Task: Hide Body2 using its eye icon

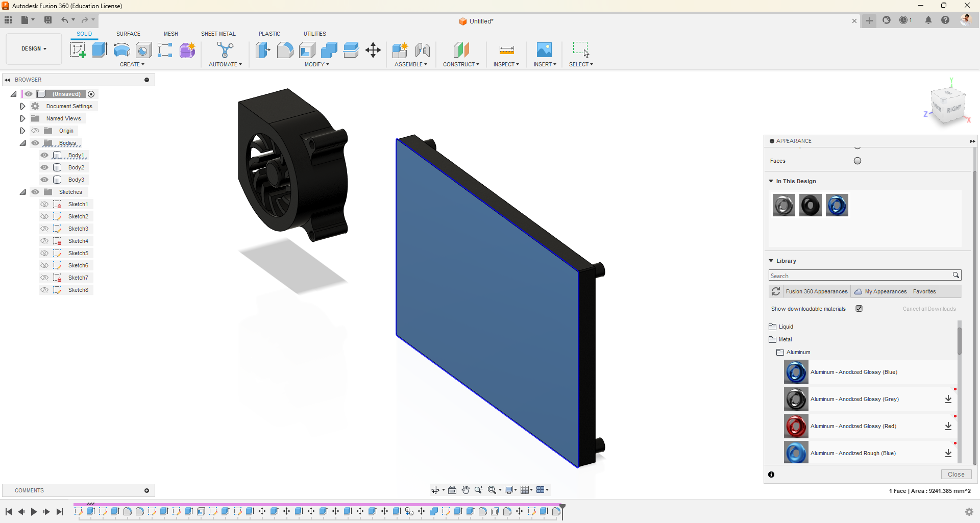Action: point(44,167)
